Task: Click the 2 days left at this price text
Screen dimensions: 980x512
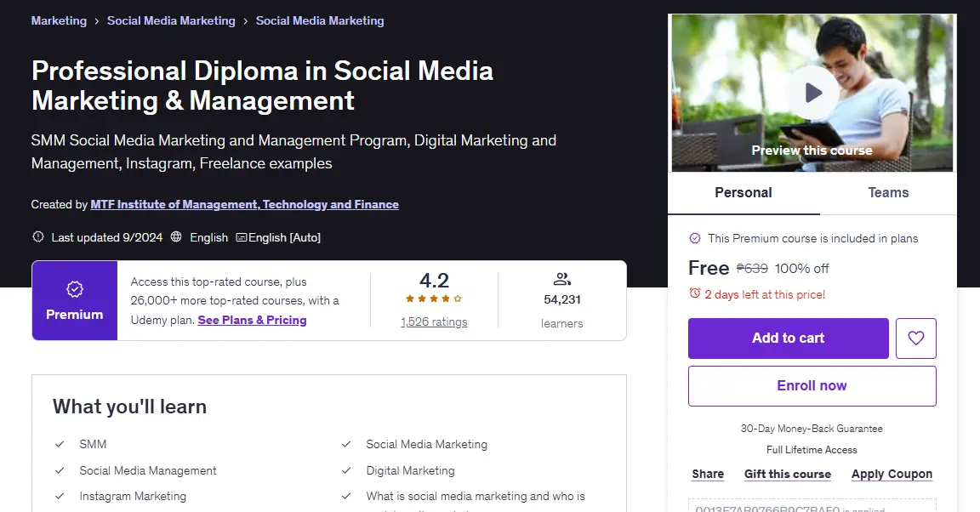Action: click(x=765, y=294)
